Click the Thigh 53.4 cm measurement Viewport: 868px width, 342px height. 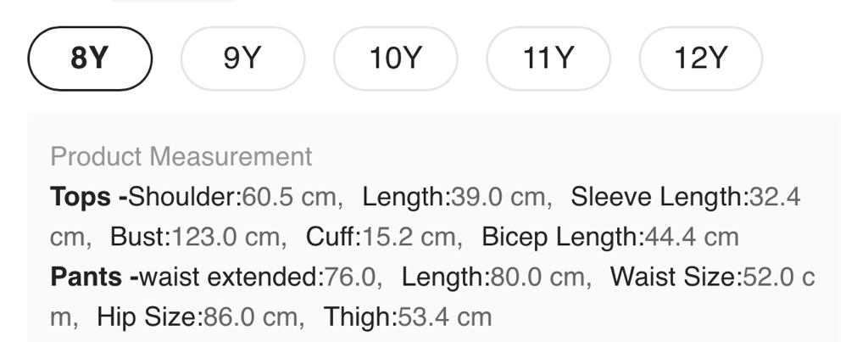(x=408, y=317)
